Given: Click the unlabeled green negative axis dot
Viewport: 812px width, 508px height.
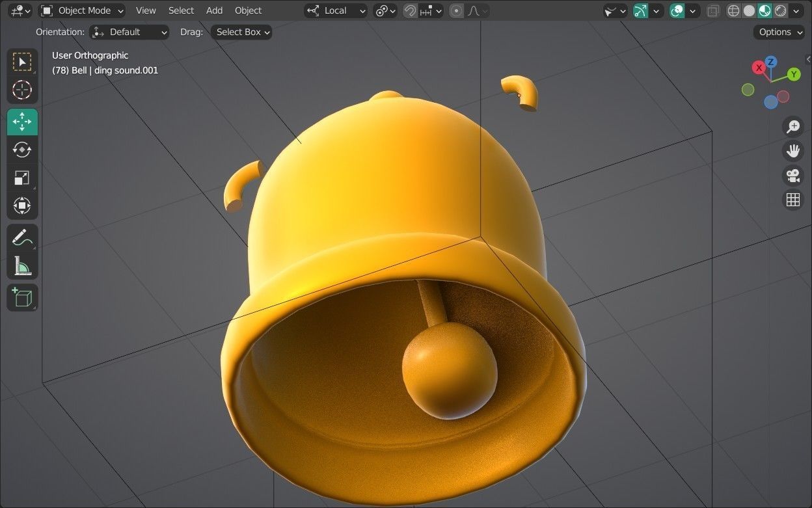Looking at the screenshot, I should pyautogui.click(x=748, y=90).
